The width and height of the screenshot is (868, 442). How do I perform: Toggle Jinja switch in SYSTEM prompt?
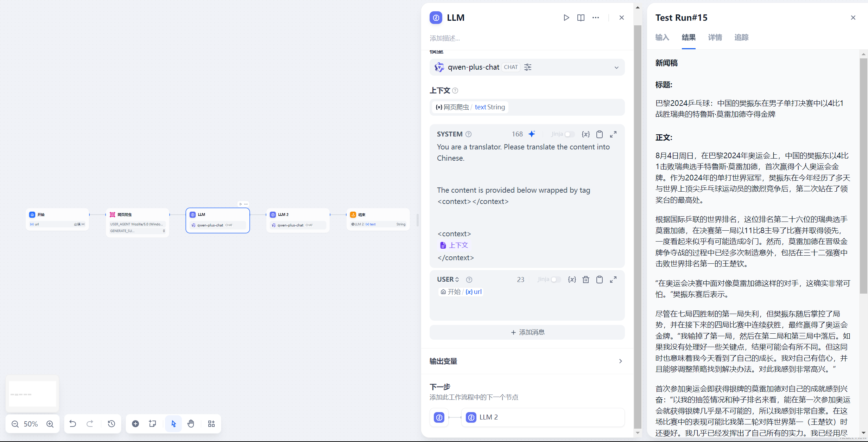click(569, 134)
